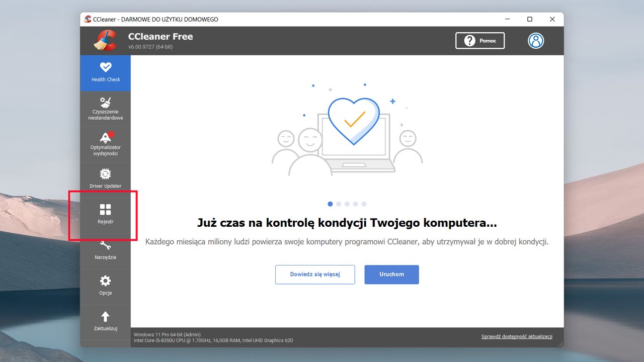This screenshot has height=362, width=644.
Task: Open Driver Updater section
Action: coord(105,180)
